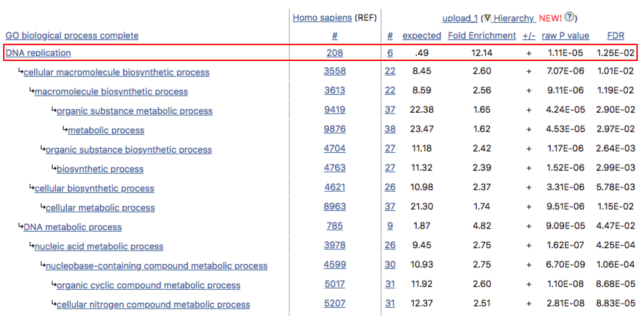Sort by raw P value column
The width and height of the screenshot is (644, 316).
[x=565, y=35]
